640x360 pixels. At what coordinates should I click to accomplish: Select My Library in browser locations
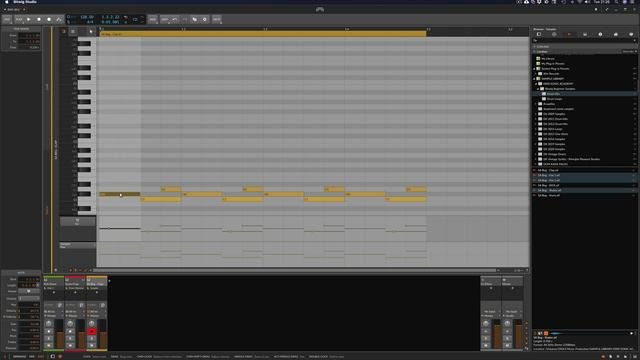pyautogui.click(x=548, y=59)
